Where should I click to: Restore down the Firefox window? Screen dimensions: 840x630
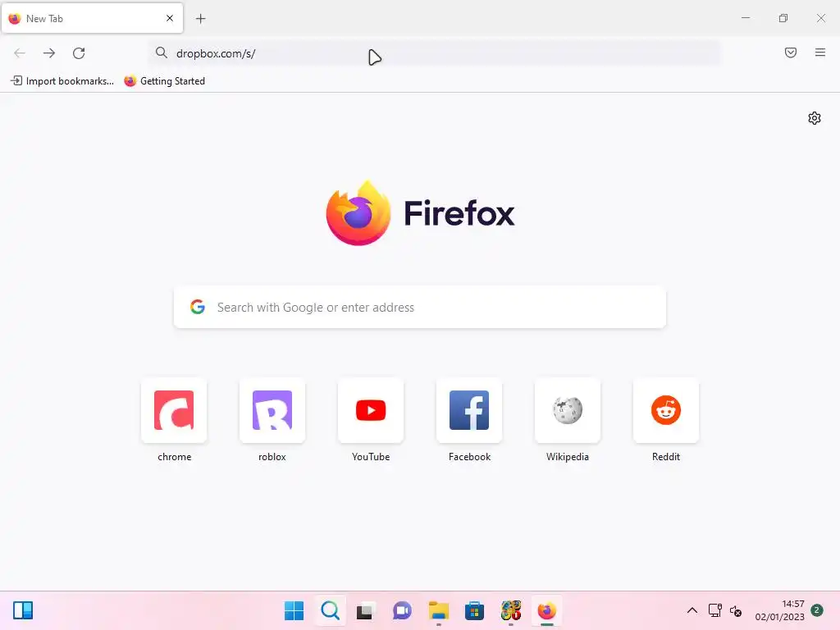coord(783,18)
